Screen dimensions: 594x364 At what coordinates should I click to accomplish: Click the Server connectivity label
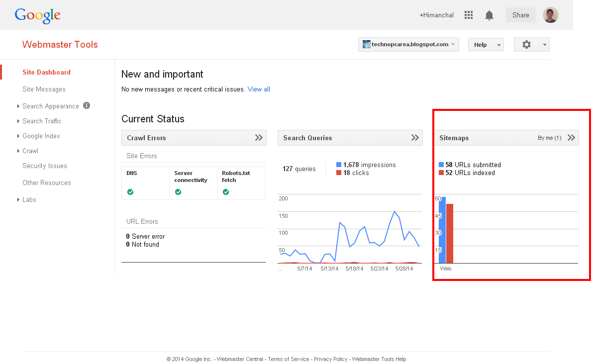191,177
